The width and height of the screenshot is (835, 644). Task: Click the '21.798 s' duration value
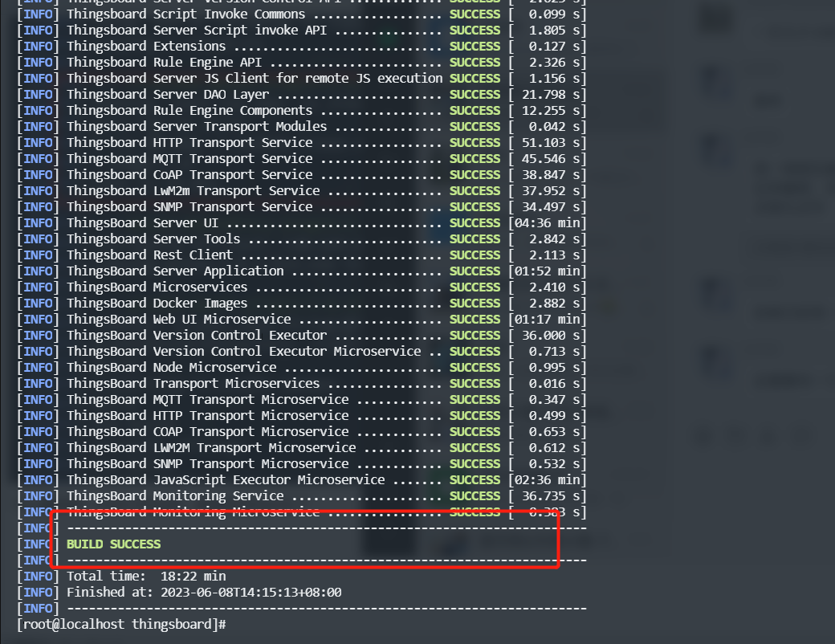pyautogui.click(x=551, y=94)
